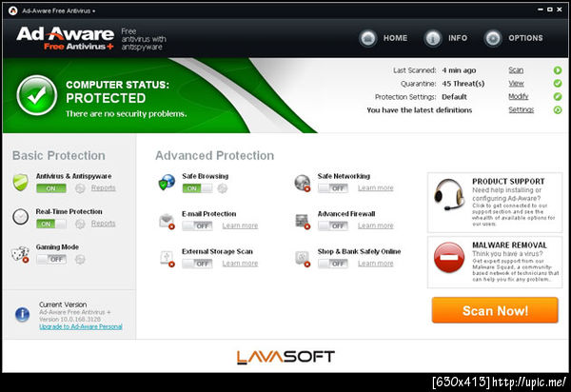Click green arrow icon next to Scan
The height and width of the screenshot is (392, 571).
click(x=558, y=70)
